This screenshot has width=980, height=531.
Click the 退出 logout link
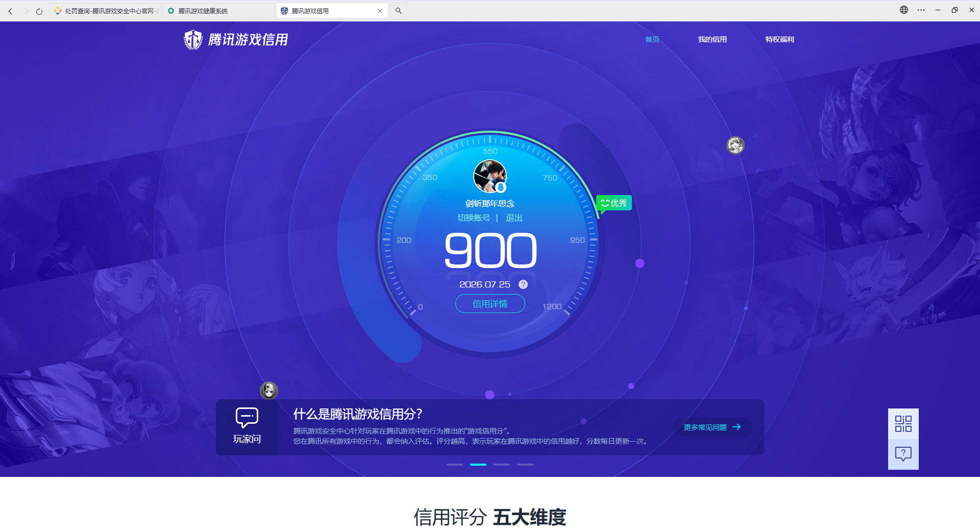coord(514,218)
